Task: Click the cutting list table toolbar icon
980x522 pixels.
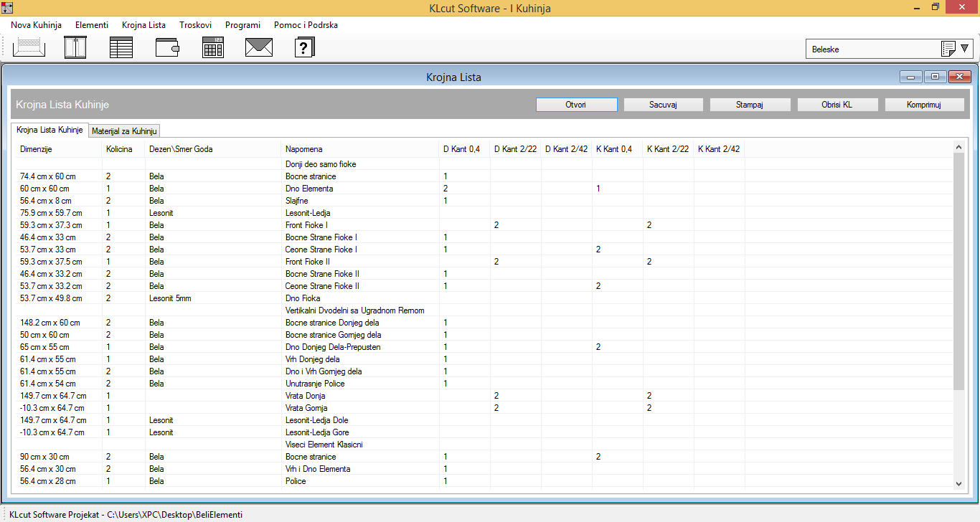Action: (121, 48)
